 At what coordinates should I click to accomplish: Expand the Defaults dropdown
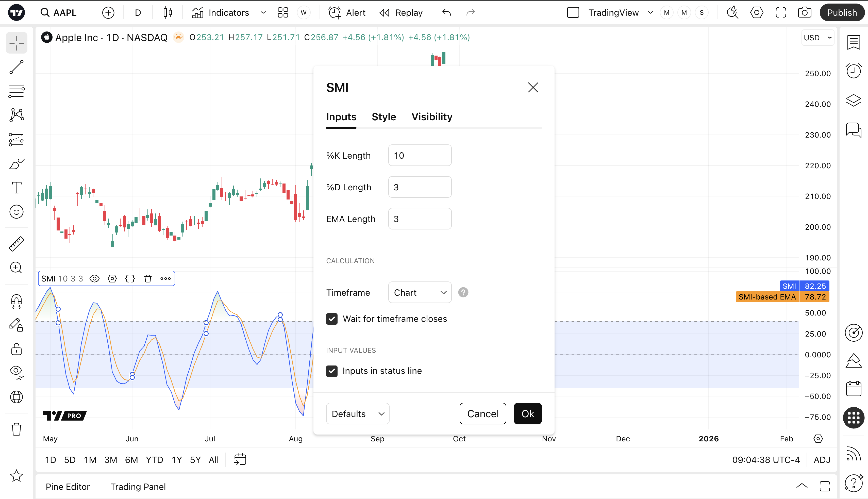click(357, 414)
